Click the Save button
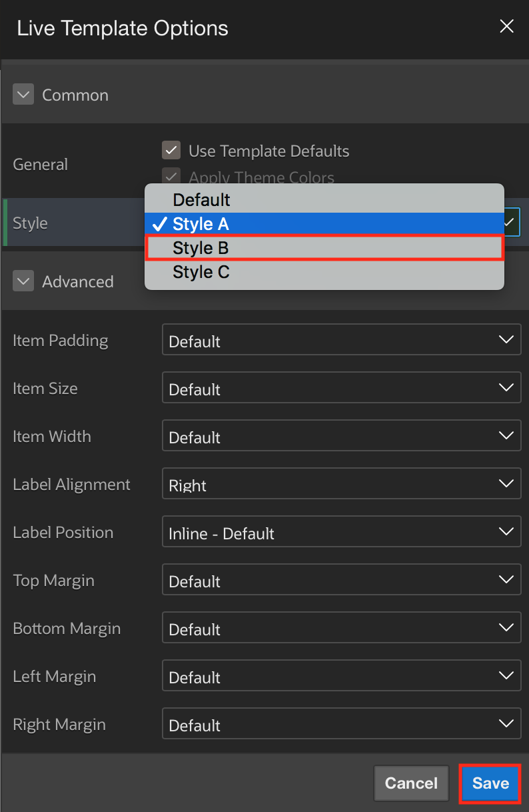The image size is (529, 812). click(x=490, y=783)
